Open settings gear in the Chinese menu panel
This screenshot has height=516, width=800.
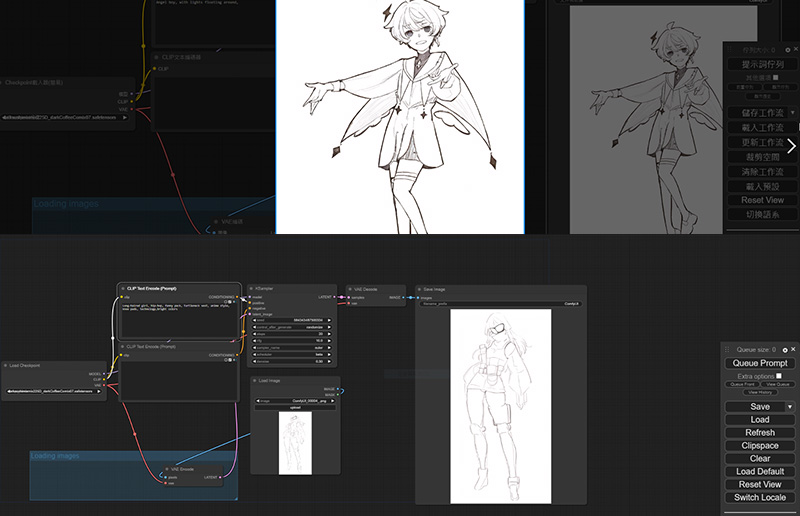click(787, 50)
